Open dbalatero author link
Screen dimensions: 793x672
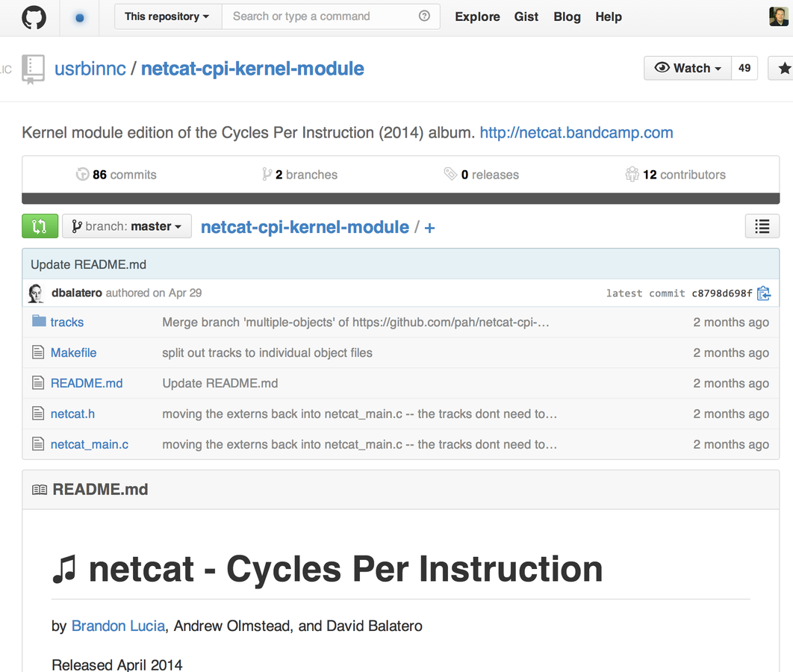77,293
